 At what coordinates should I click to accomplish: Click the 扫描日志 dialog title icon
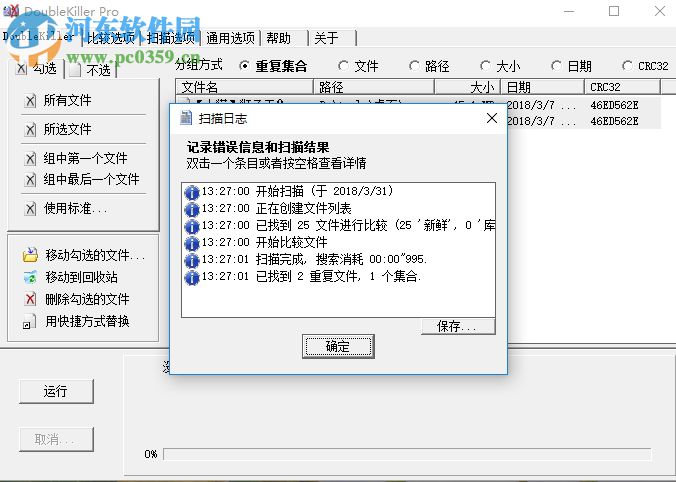[186, 118]
